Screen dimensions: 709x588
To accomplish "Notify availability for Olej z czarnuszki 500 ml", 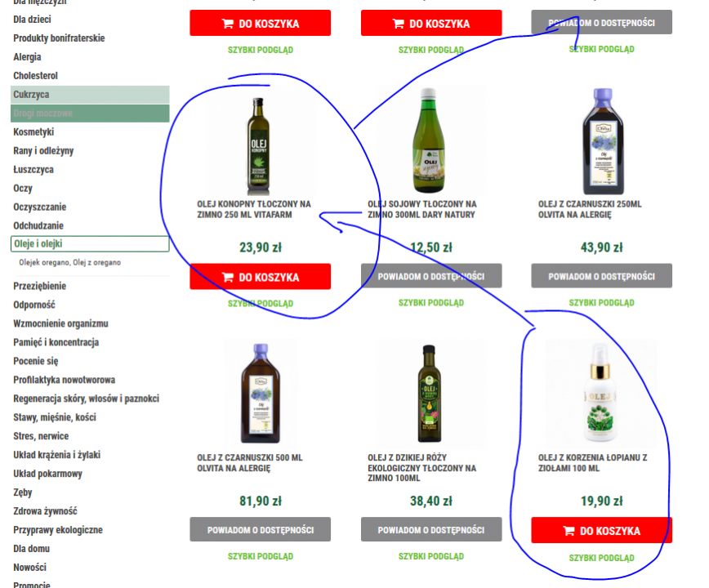I will (261, 529).
